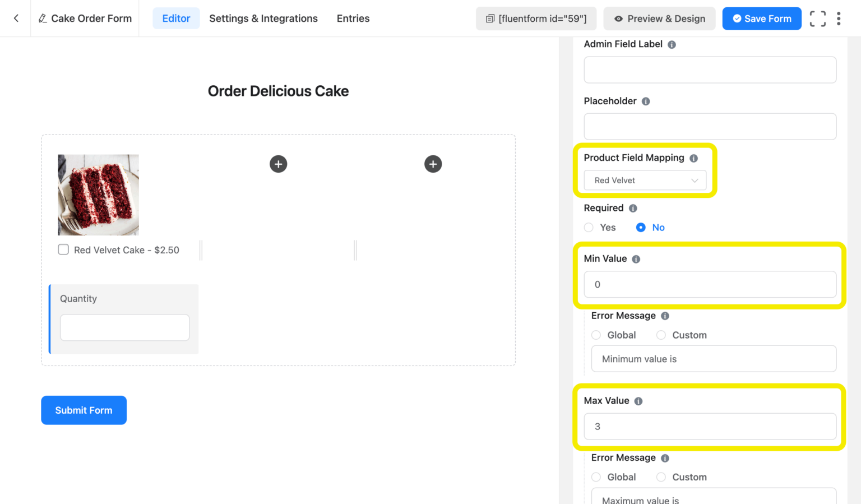Open Preview & Design
Image resolution: width=861 pixels, height=504 pixels.
pyautogui.click(x=659, y=18)
